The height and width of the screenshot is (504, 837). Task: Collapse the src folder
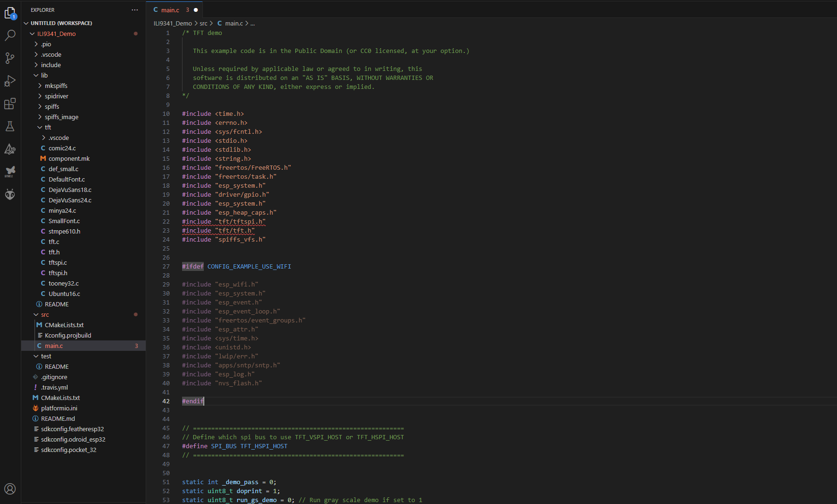point(36,314)
